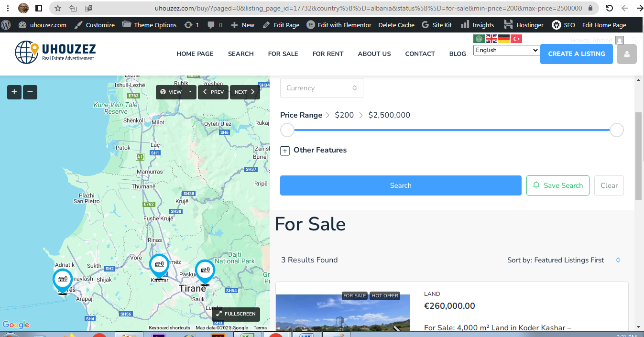The height and width of the screenshot is (337, 644).
Task: Click the Save Search button
Action: tap(557, 185)
